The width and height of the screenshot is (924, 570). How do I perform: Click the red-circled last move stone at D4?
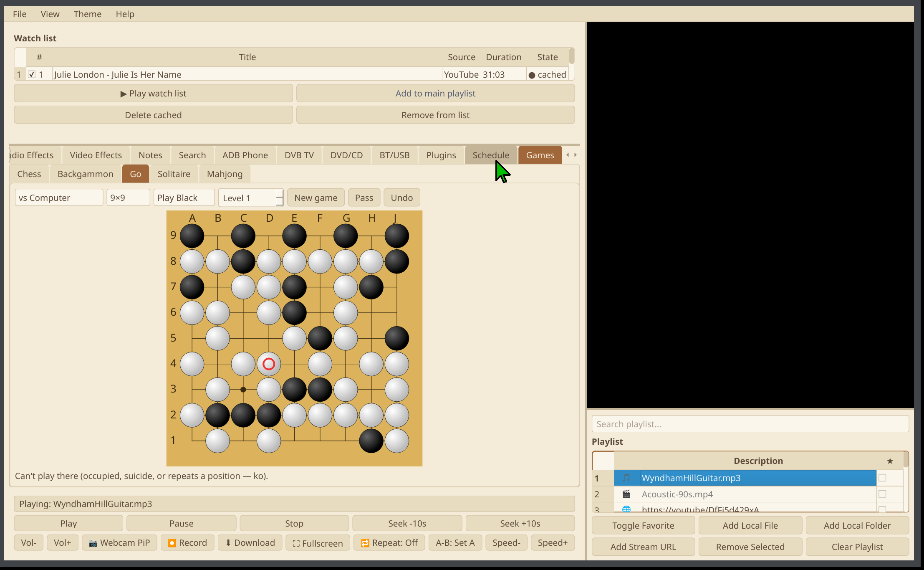269,364
